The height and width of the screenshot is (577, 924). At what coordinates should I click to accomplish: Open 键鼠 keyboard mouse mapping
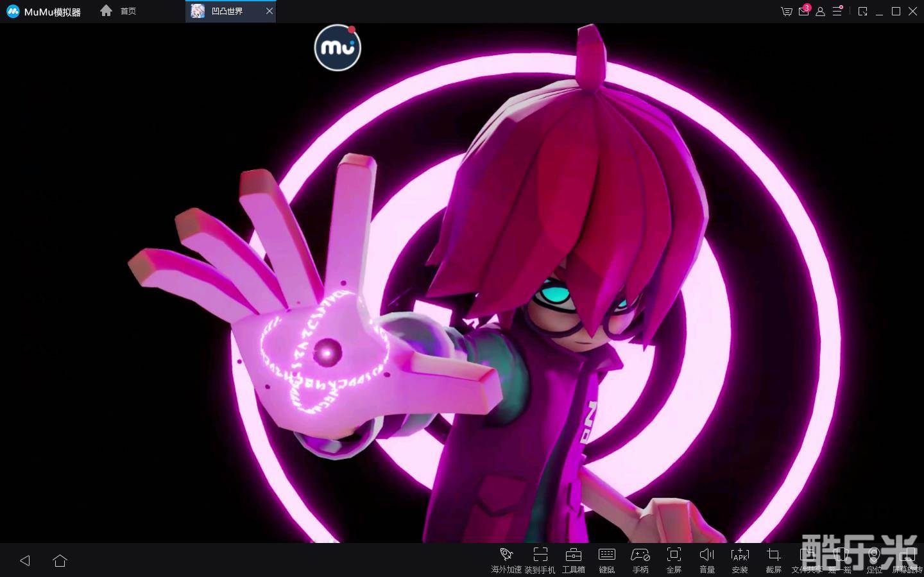click(x=607, y=560)
